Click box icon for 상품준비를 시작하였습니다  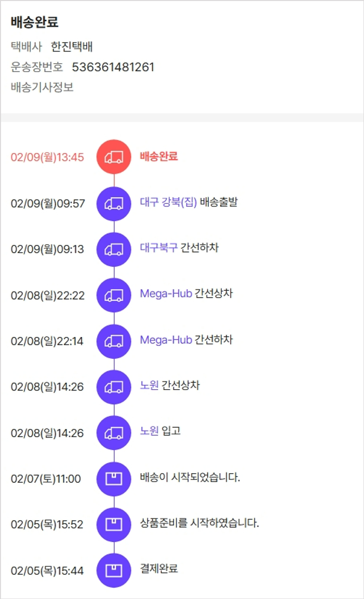(114, 525)
